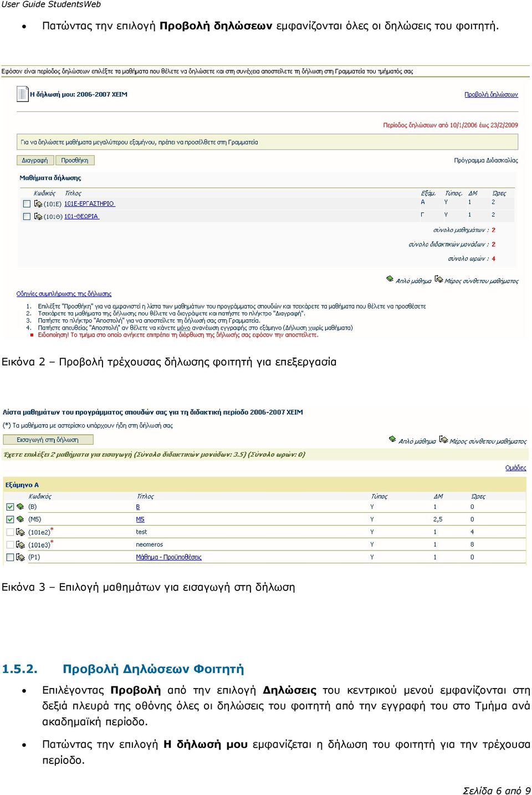
Task: Click the Περίοδος δηλώσεων date notice
Action: pyautogui.click(x=451, y=125)
